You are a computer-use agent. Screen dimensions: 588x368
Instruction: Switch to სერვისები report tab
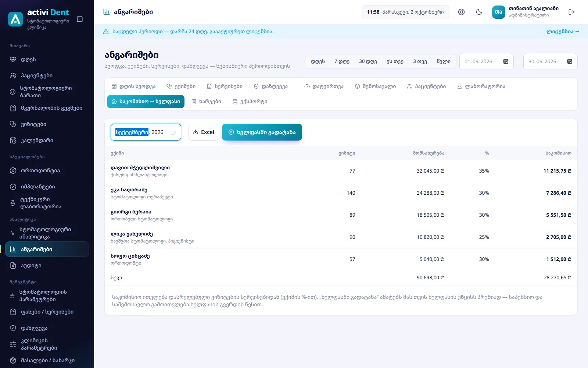click(225, 86)
